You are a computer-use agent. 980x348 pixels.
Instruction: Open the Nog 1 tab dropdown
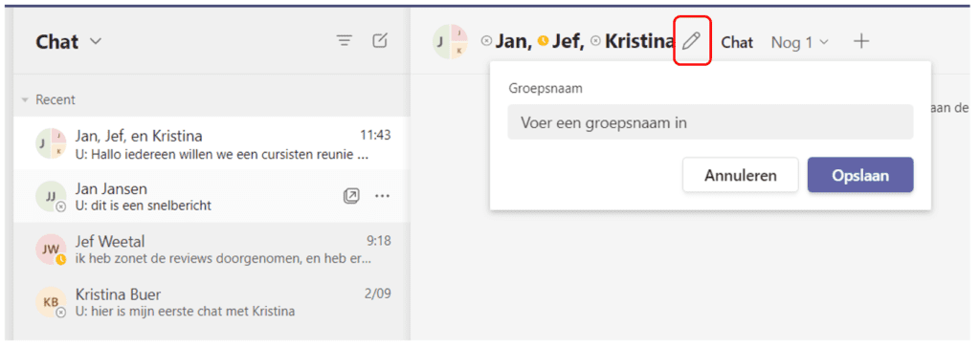800,42
